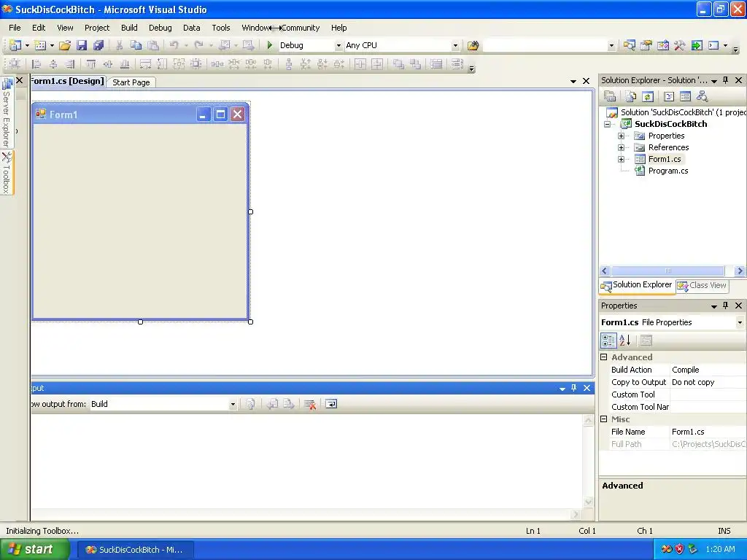Expand the References node in Solution Explorer
747x560 pixels.
(622, 147)
